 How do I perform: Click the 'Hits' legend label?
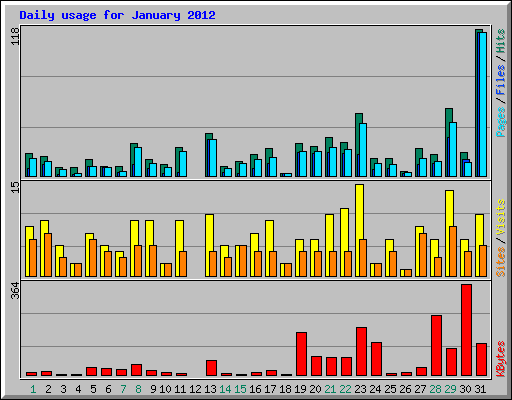coord(501,41)
